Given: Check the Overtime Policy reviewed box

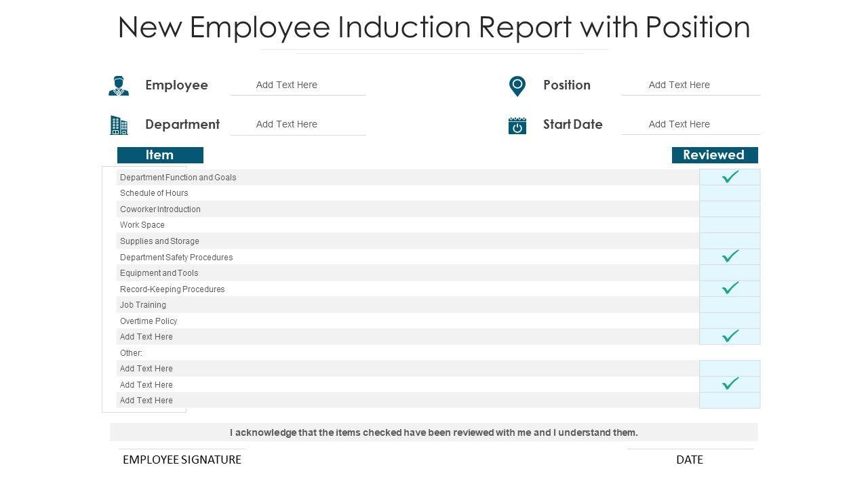Looking at the screenshot, I should point(730,321).
